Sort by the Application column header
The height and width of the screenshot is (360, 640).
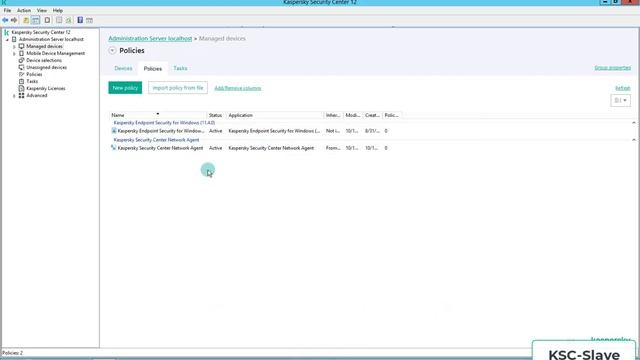pyautogui.click(x=275, y=115)
